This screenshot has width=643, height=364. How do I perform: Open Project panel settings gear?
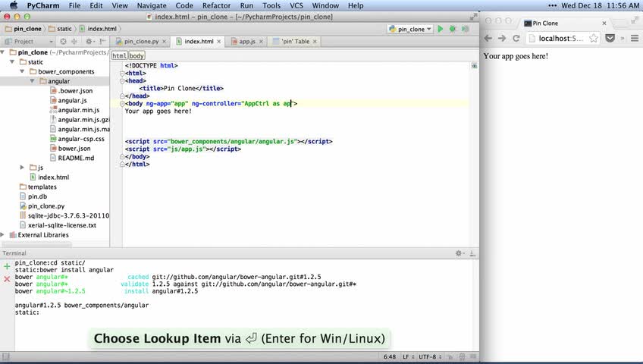point(89,42)
